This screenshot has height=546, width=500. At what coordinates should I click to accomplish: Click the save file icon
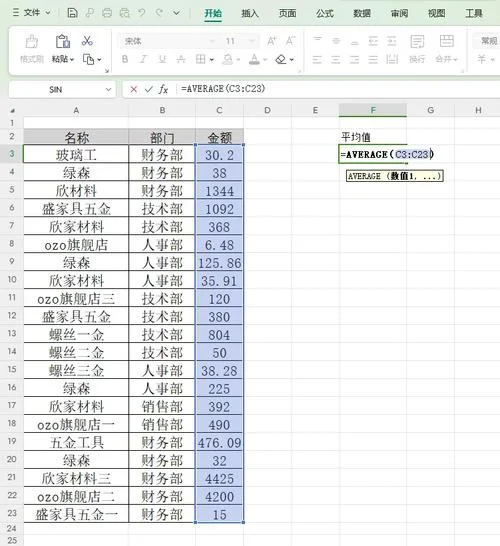[x=72, y=13]
